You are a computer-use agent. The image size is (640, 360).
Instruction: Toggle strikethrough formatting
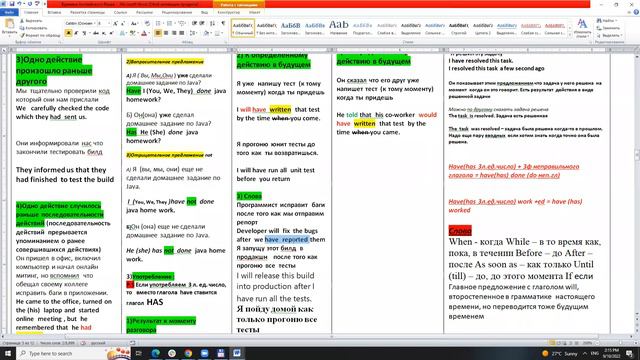pos(96,33)
